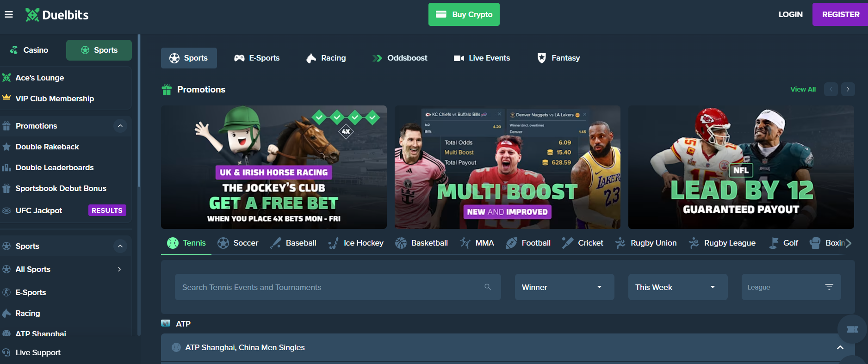Click the LOGIN button
Image resolution: width=868 pixels, height=364 pixels.
pyautogui.click(x=790, y=14)
